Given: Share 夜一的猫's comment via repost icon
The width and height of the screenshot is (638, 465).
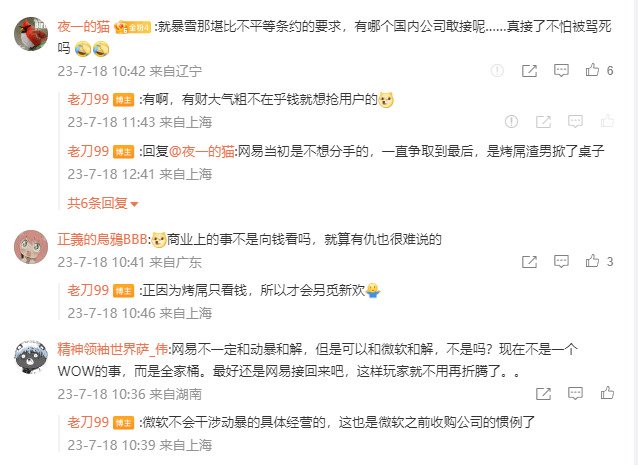Looking at the screenshot, I should click(x=529, y=71).
